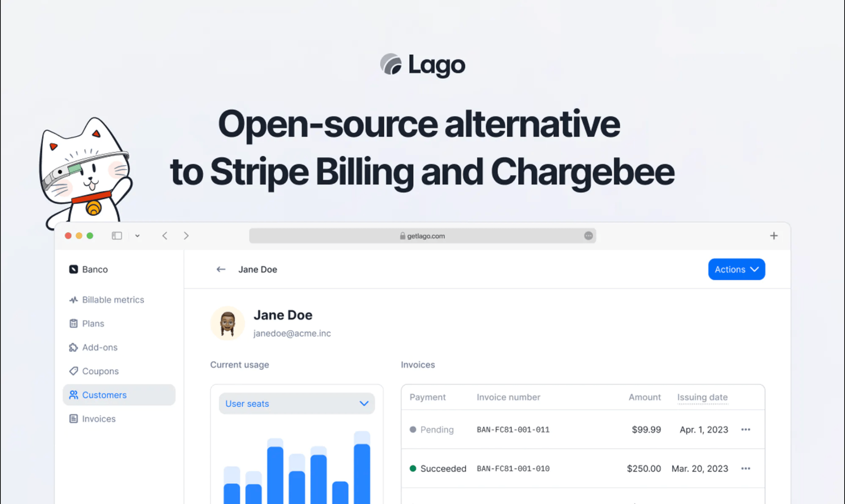845x504 pixels.
Task: Click the browser sidebar toggle icon
Action: (x=117, y=236)
